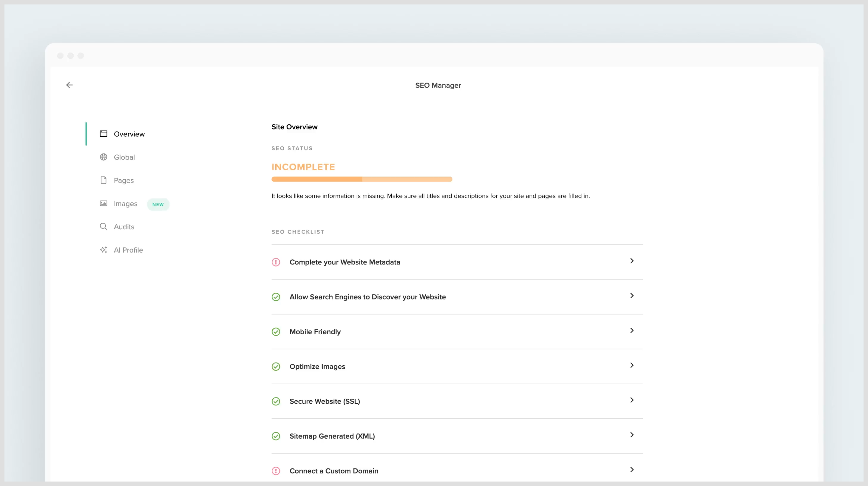The height and width of the screenshot is (486, 868).
Task: Click the Site Overview heading
Action: (294, 127)
